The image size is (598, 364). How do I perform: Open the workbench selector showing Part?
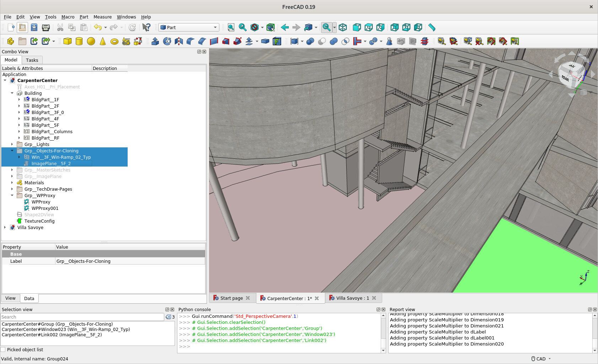(189, 27)
